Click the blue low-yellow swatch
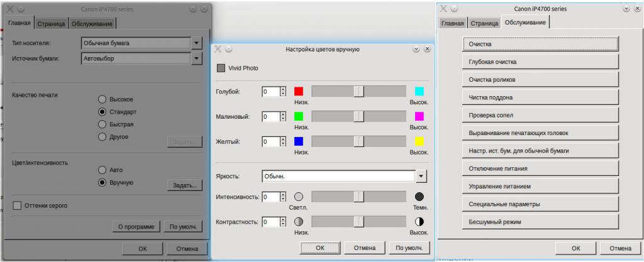The image size is (644, 262). pos(299,141)
